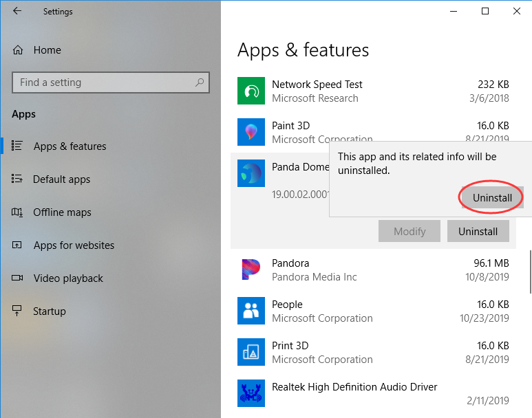Image resolution: width=532 pixels, height=418 pixels.
Task: Open the Startup settings page
Action: (49, 311)
